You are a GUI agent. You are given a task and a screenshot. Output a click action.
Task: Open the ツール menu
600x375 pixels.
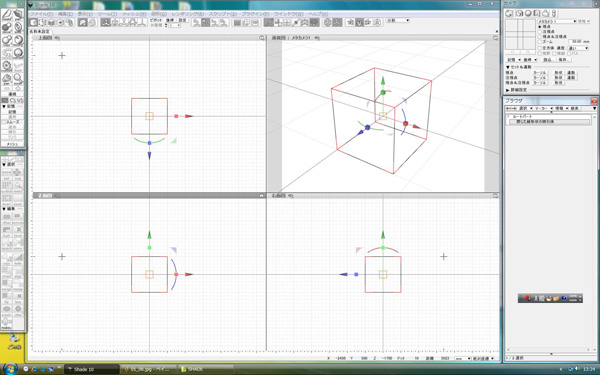click(x=107, y=14)
